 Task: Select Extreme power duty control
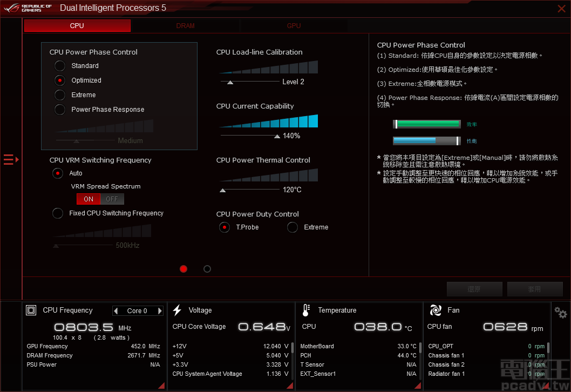(x=293, y=227)
